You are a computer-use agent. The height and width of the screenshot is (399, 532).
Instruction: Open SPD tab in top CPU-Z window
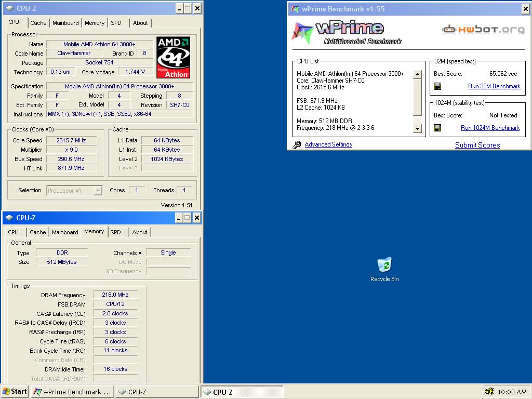116,23
